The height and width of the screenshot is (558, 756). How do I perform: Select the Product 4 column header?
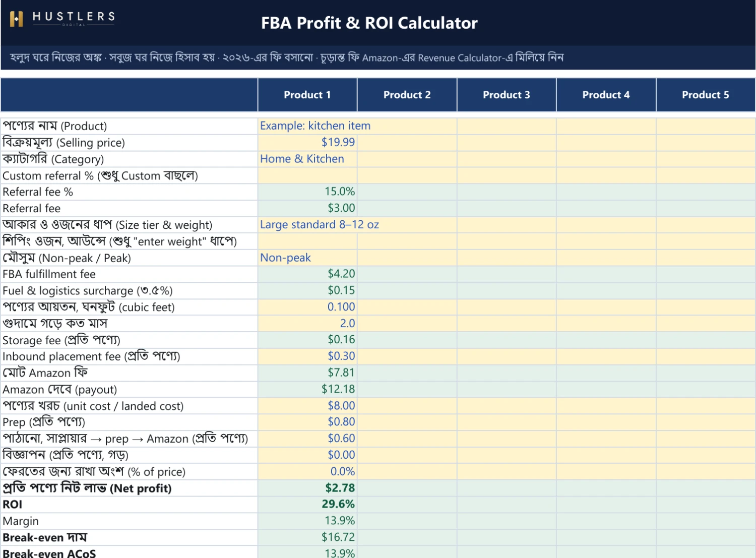coord(606,95)
